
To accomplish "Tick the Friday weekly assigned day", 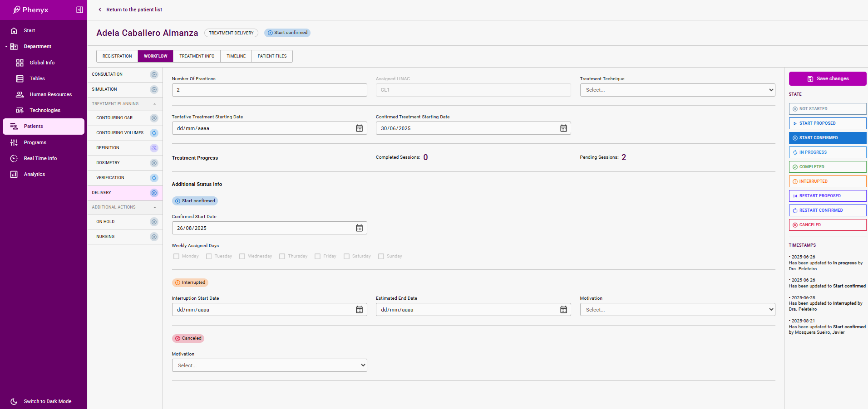I will click(x=317, y=257).
